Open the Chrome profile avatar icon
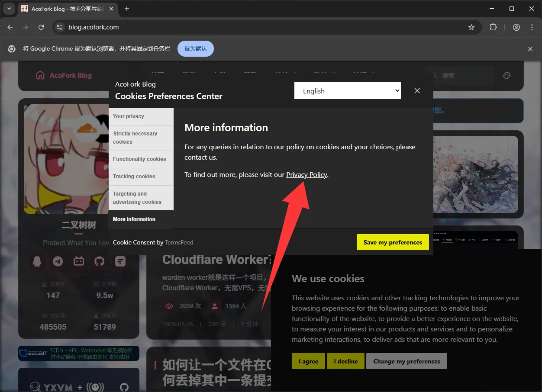Image resolution: width=542 pixels, height=392 pixels. [516, 27]
